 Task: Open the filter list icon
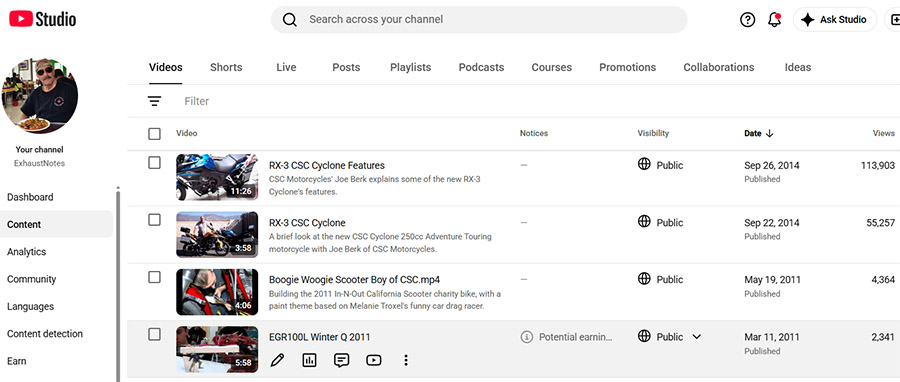pos(154,101)
